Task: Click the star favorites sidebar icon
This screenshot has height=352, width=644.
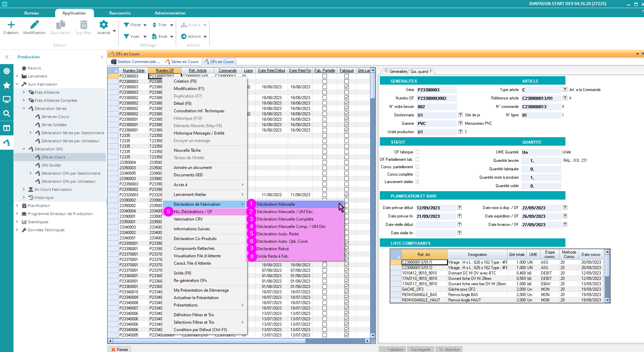Action: click(x=6, y=85)
